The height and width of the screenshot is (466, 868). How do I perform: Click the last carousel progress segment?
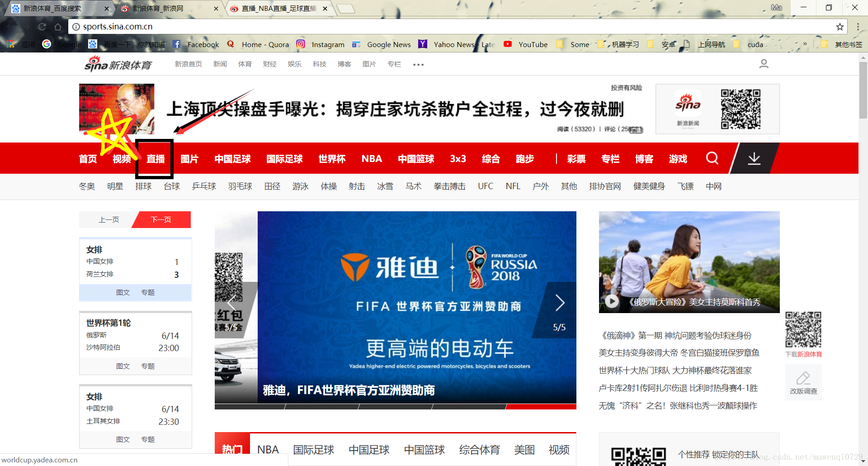(x=541, y=407)
